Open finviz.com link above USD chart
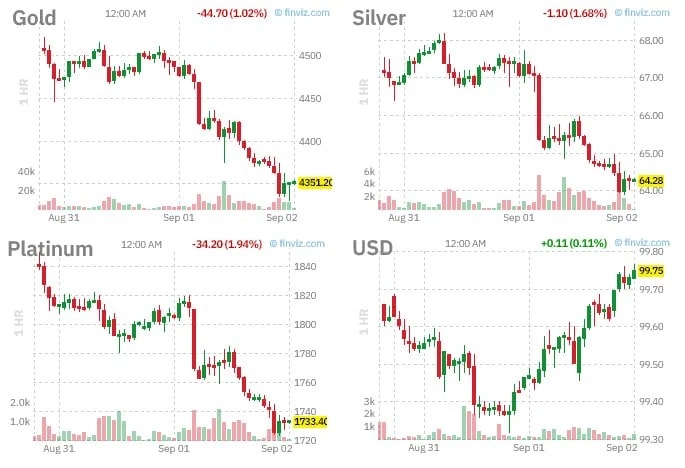Image resolution: width=685 pixels, height=468 pixels. [642, 243]
